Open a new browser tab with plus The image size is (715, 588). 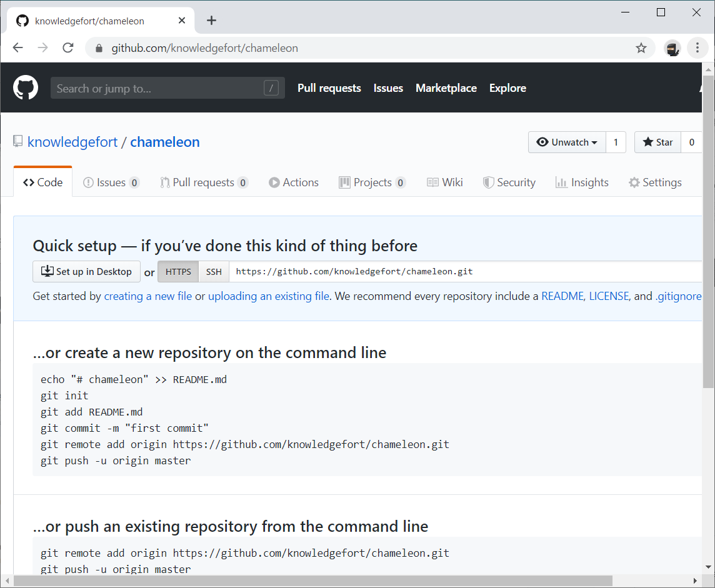coord(212,21)
